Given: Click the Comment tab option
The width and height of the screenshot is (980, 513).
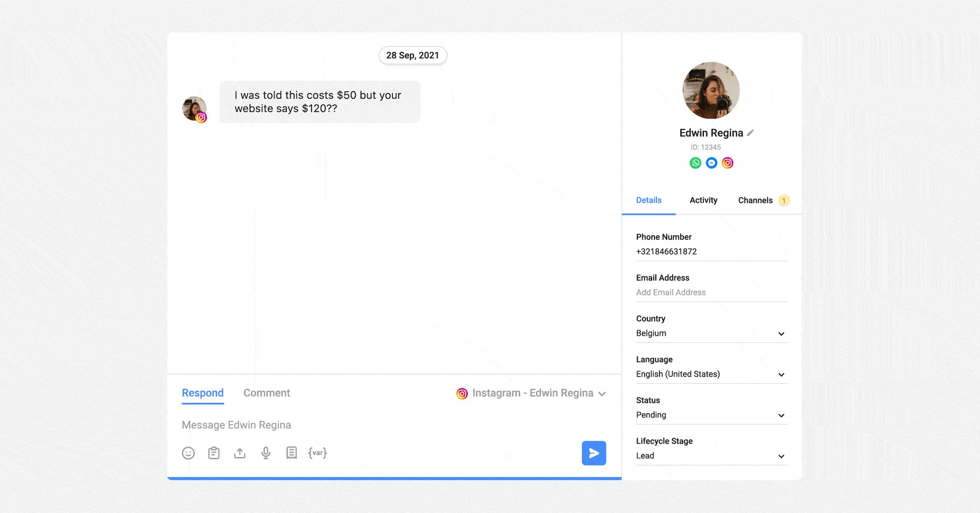Looking at the screenshot, I should 266,392.
